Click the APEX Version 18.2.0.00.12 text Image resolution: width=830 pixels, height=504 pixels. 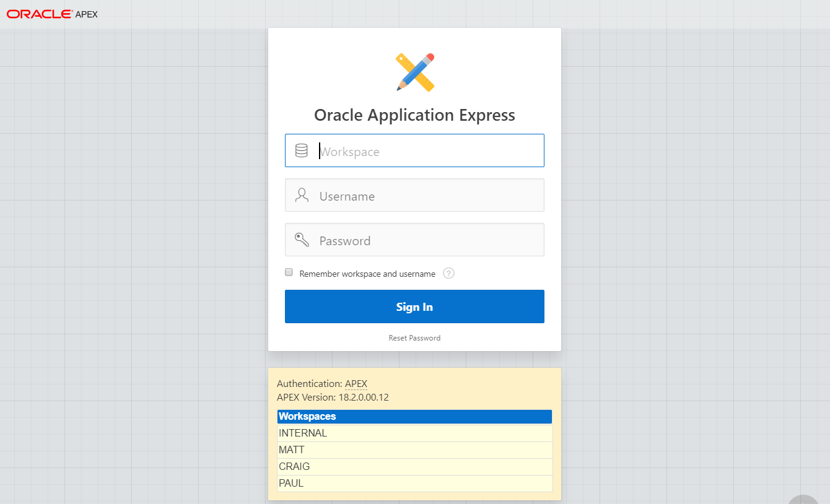(333, 398)
